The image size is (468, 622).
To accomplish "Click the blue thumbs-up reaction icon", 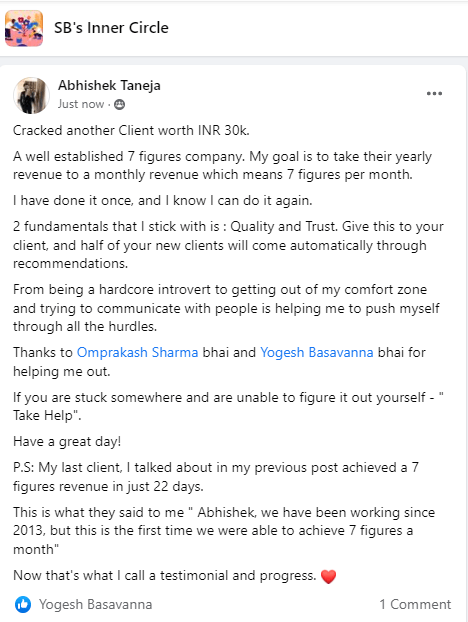I will (x=23, y=605).
